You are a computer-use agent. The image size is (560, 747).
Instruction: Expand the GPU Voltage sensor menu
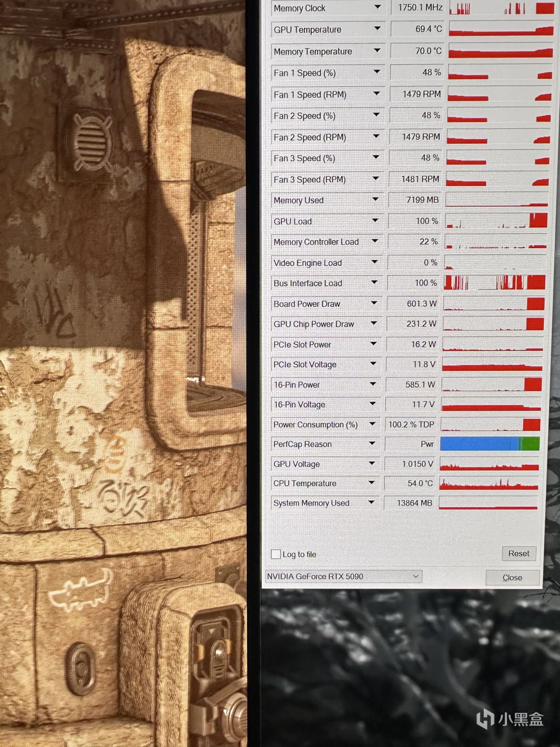pos(372,463)
